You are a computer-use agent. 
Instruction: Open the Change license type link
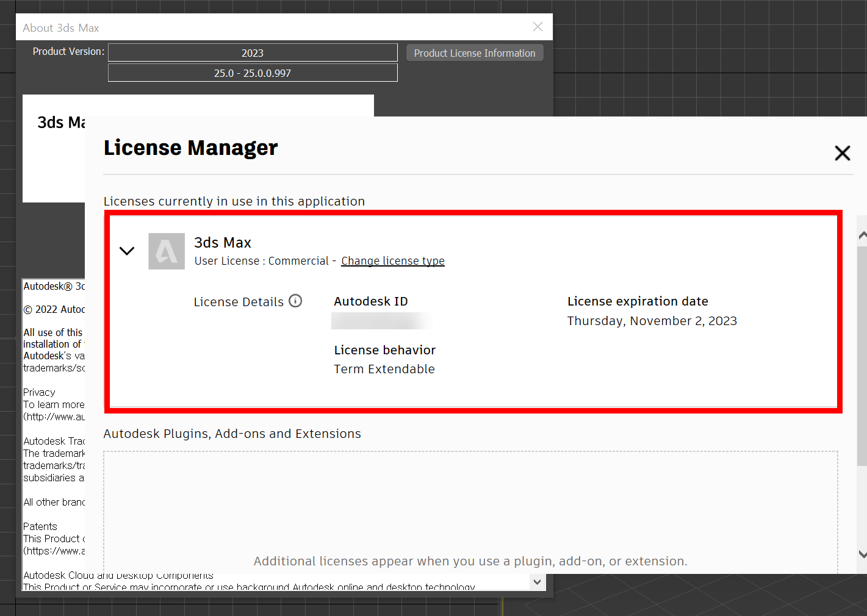tap(393, 261)
